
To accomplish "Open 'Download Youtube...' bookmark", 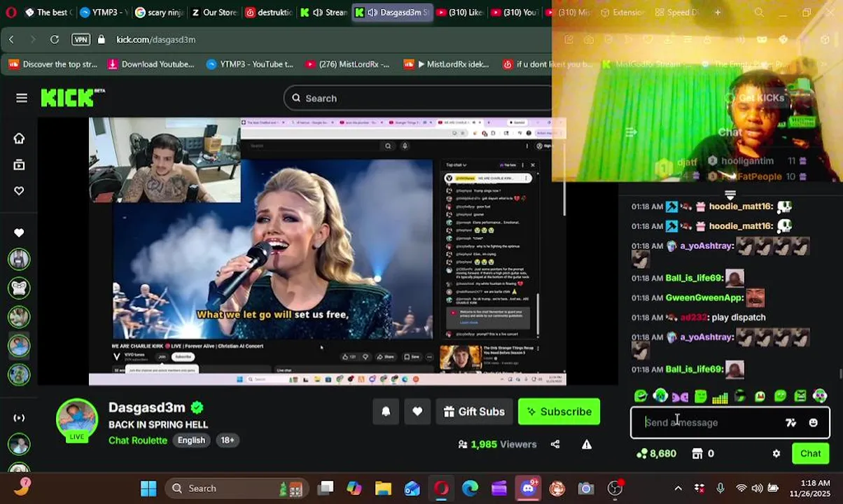I will coord(151,64).
